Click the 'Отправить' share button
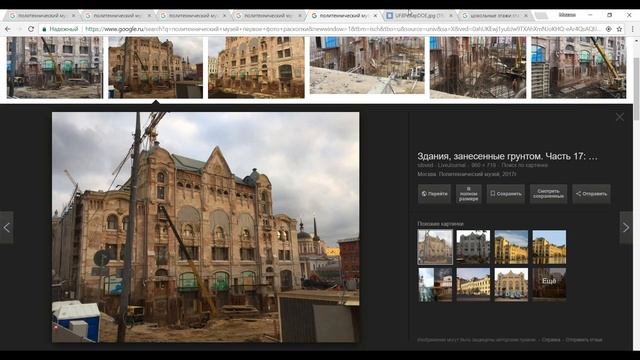640x360 pixels. pos(591,194)
